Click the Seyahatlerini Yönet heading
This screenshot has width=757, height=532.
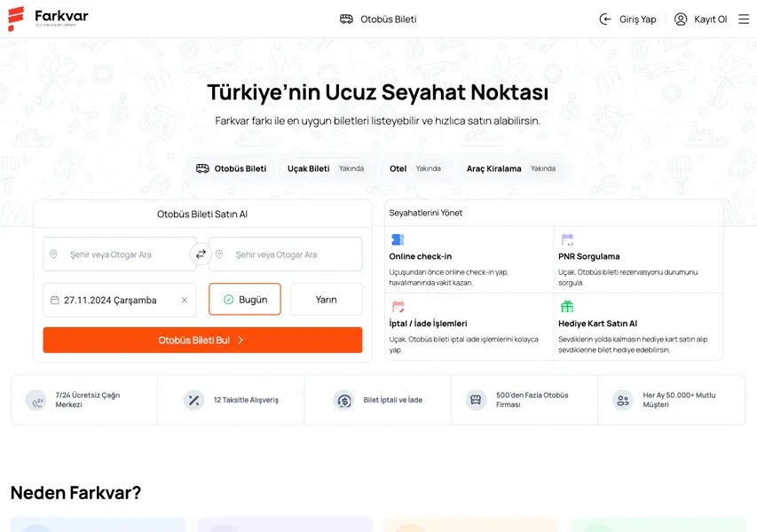click(x=426, y=213)
